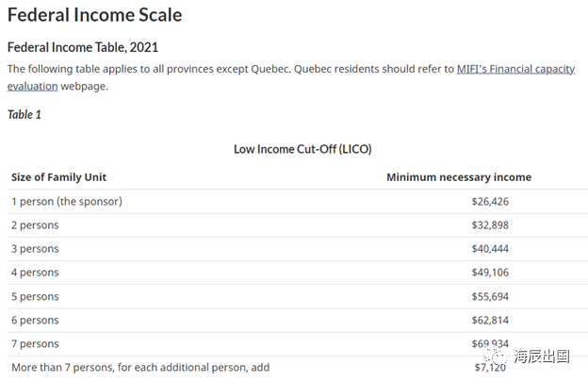Click the Low Income Cut-Off (LICO) caption

(302, 149)
